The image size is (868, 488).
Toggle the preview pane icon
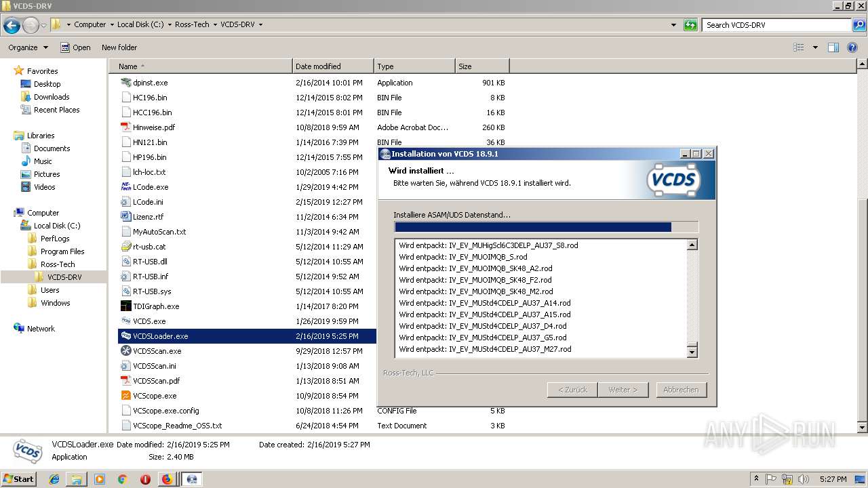833,47
